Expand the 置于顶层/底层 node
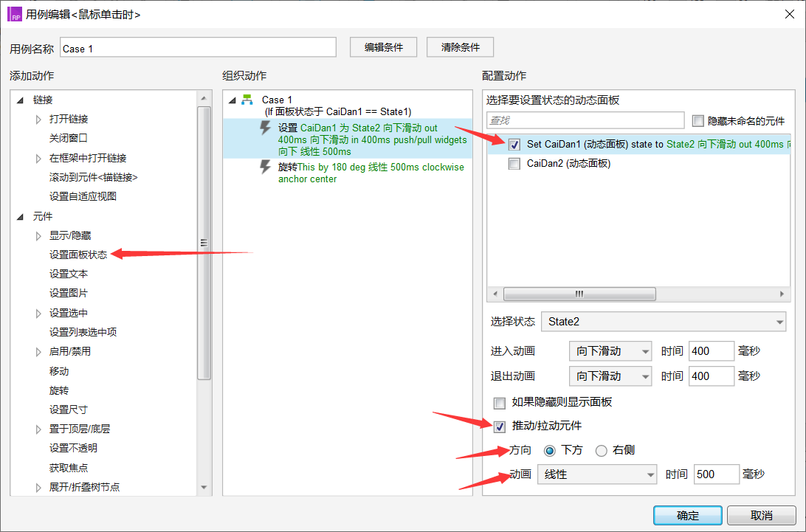This screenshot has width=806, height=532. (38, 429)
